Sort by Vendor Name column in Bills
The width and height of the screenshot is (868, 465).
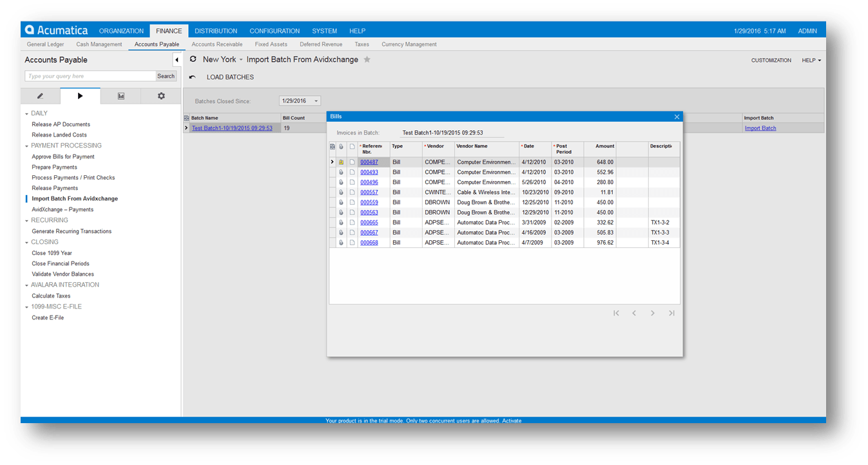(487, 149)
